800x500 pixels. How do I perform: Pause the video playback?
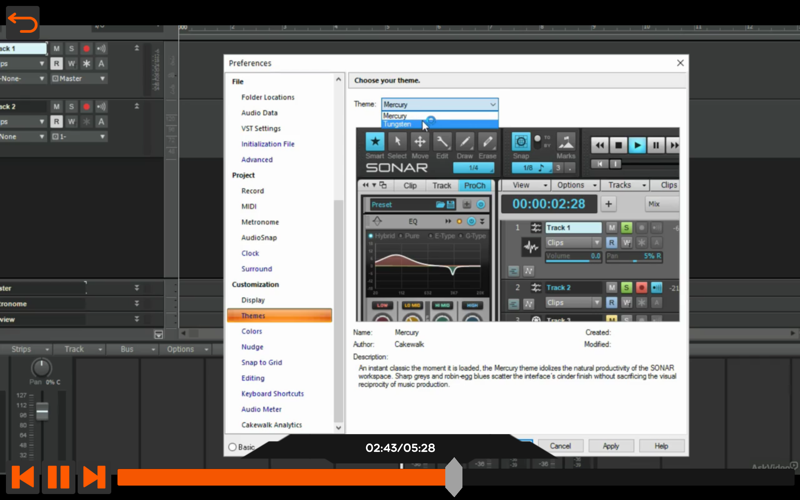[x=58, y=477]
